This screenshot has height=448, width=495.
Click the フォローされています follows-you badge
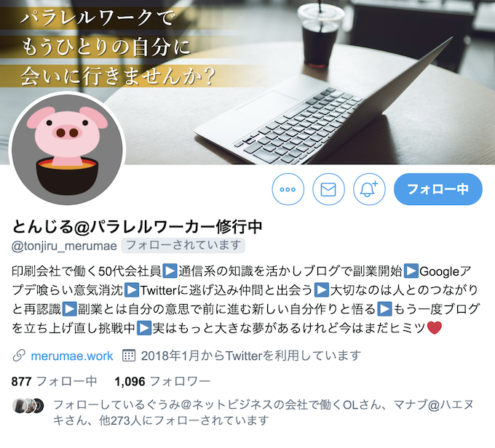pyautogui.click(x=183, y=245)
